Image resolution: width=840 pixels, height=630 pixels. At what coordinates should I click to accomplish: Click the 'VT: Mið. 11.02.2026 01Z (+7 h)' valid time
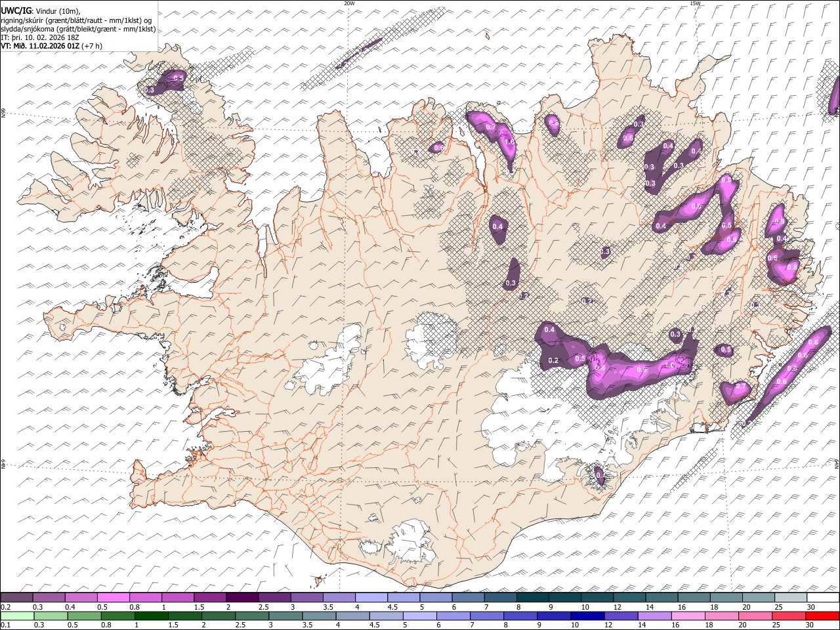(52, 46)
